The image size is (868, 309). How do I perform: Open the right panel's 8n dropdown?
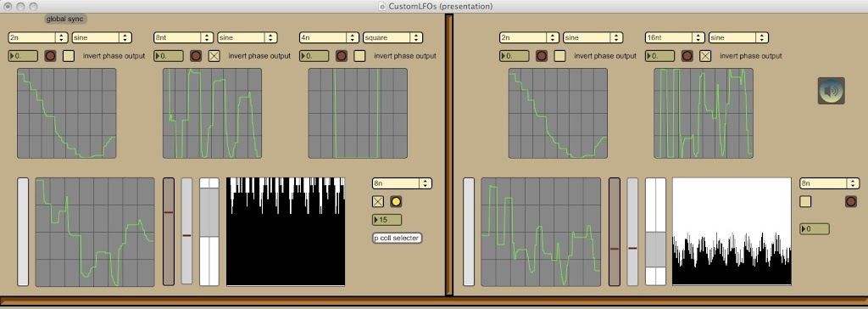point(829,183)
